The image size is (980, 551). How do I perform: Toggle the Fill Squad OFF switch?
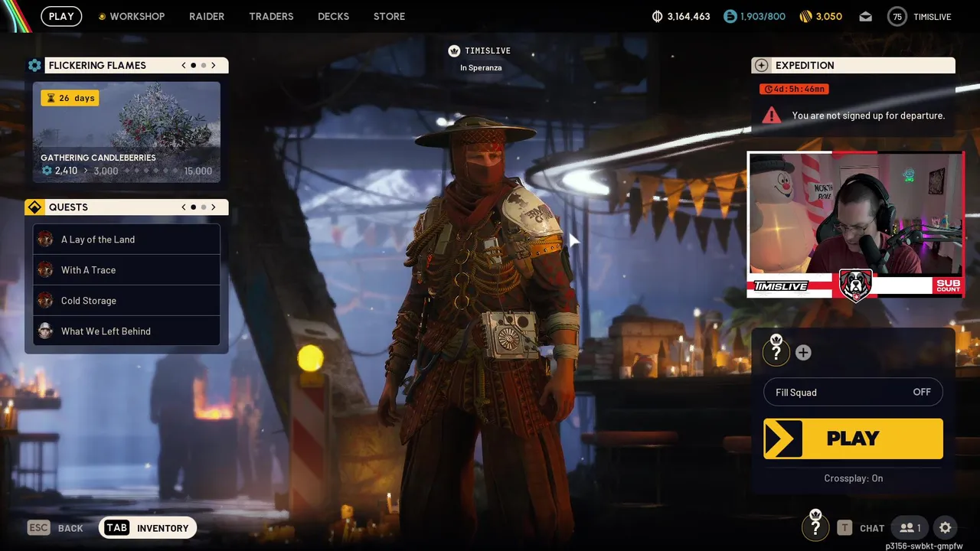[x=853, y=393]
